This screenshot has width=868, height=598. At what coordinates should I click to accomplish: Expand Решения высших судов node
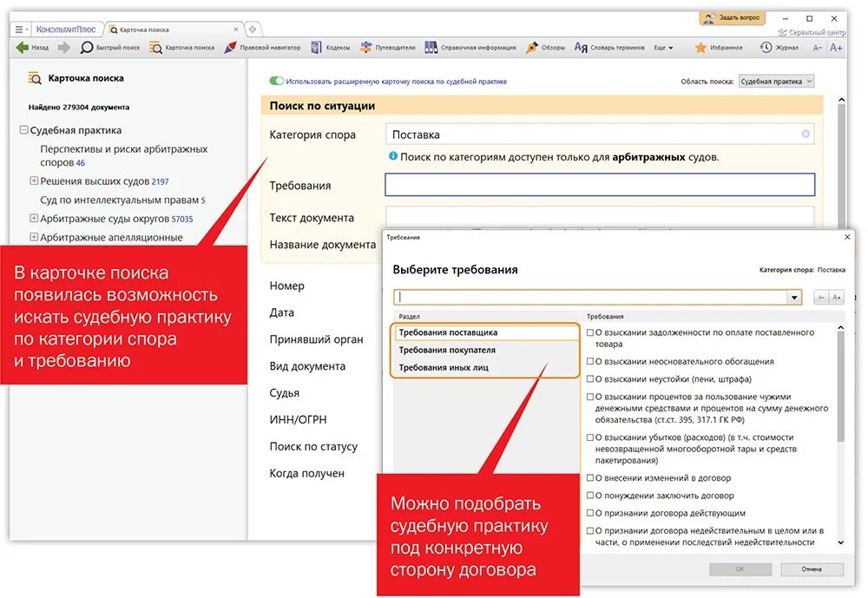[34, 181]
